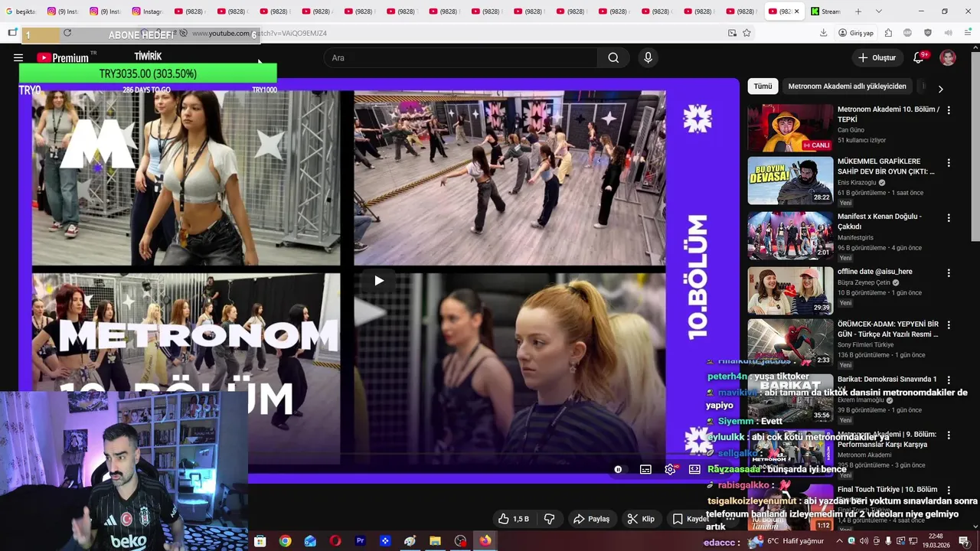
Task: Switch to the Kick Stream tab
Action: point(825,11)
